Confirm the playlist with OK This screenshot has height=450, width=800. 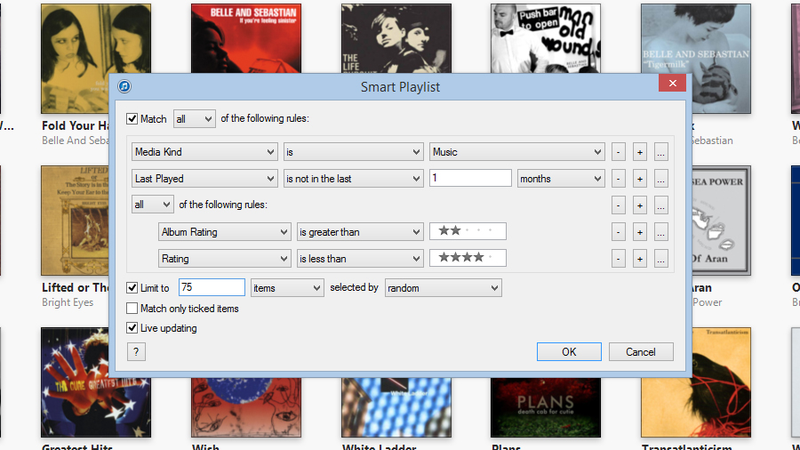(x=569, y=352)
